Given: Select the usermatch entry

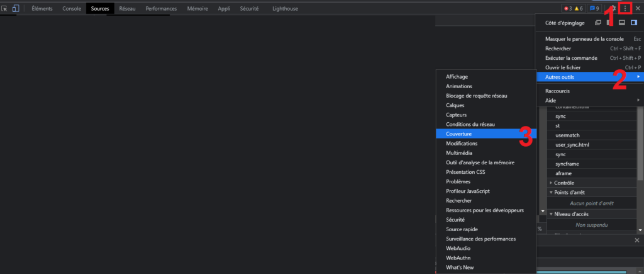Looking at the screenshot, I should [592, 135].
